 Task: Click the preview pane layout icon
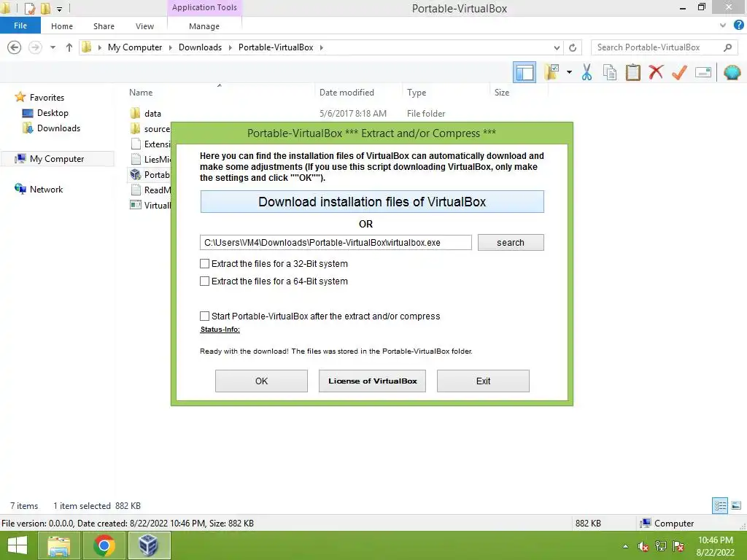coord(524,72)
